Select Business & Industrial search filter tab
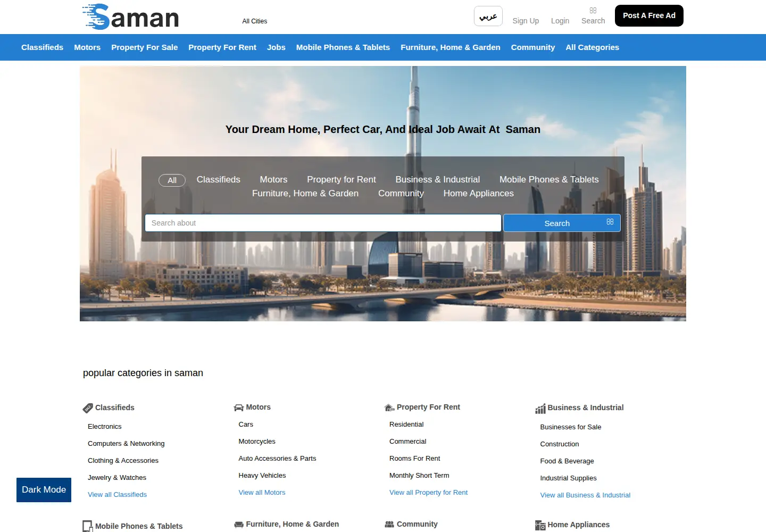This screenshot has height=532, width=766. click(438, 180)
